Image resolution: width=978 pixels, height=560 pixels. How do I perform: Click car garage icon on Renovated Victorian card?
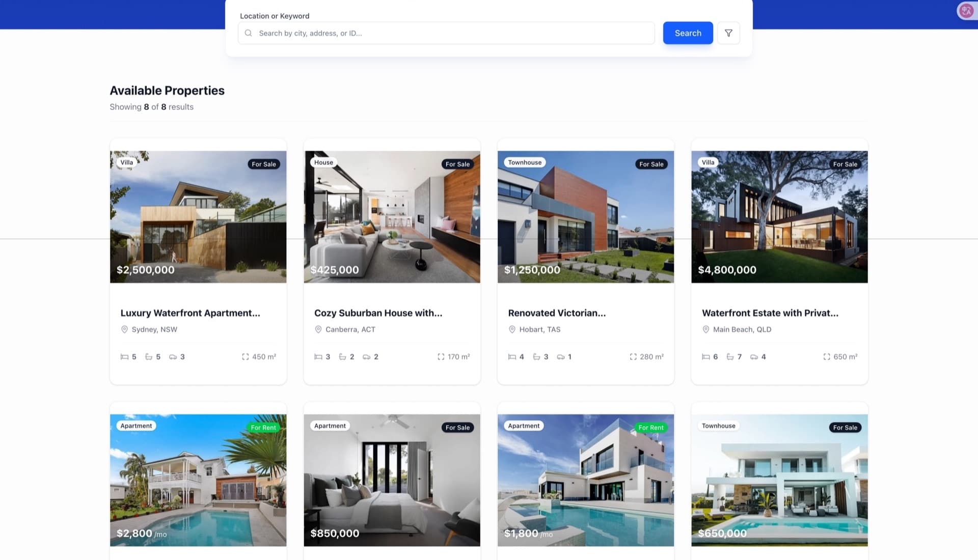coord(560,357)
